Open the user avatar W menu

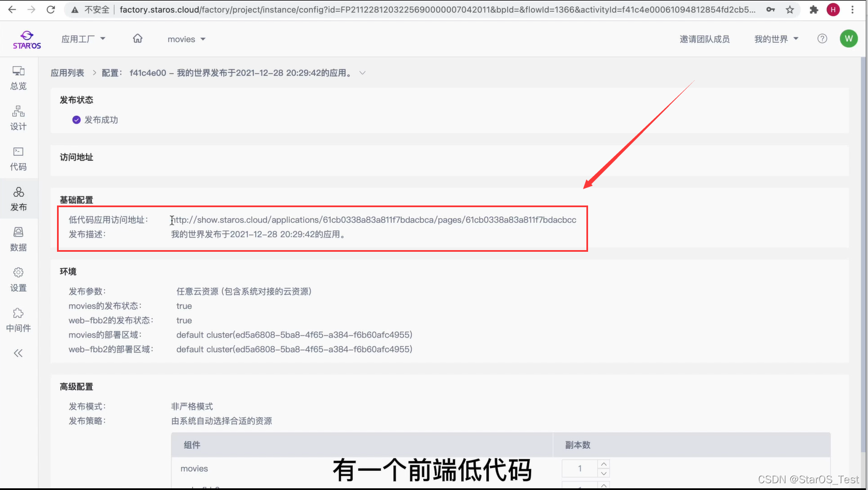click(849, 38)
